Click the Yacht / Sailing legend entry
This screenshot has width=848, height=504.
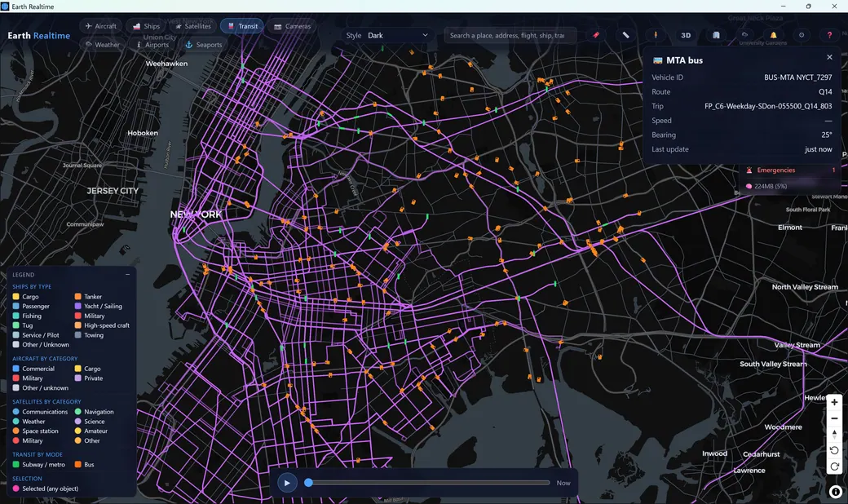[x=99, y=306]
